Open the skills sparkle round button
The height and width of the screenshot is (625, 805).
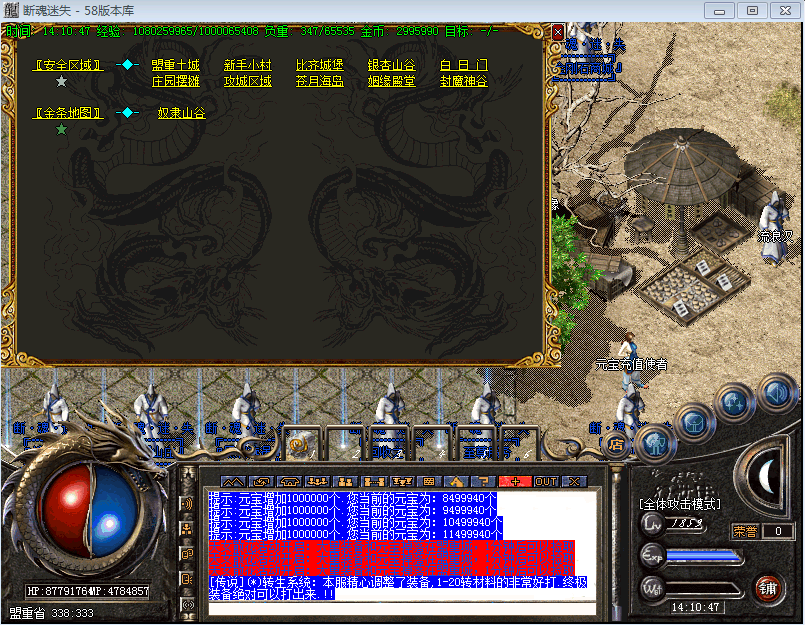point(735,403)
